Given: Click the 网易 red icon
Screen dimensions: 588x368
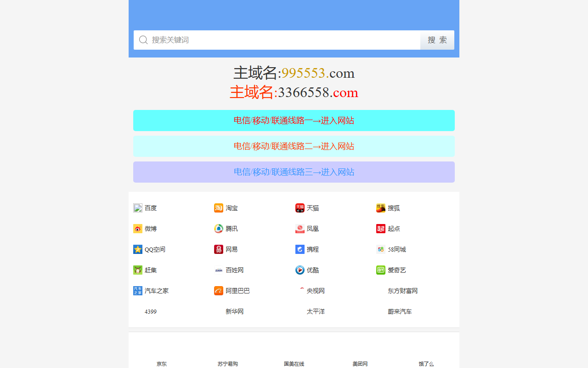Looking at the screenshot, I should pyautogui.click(x=219, y=249).
